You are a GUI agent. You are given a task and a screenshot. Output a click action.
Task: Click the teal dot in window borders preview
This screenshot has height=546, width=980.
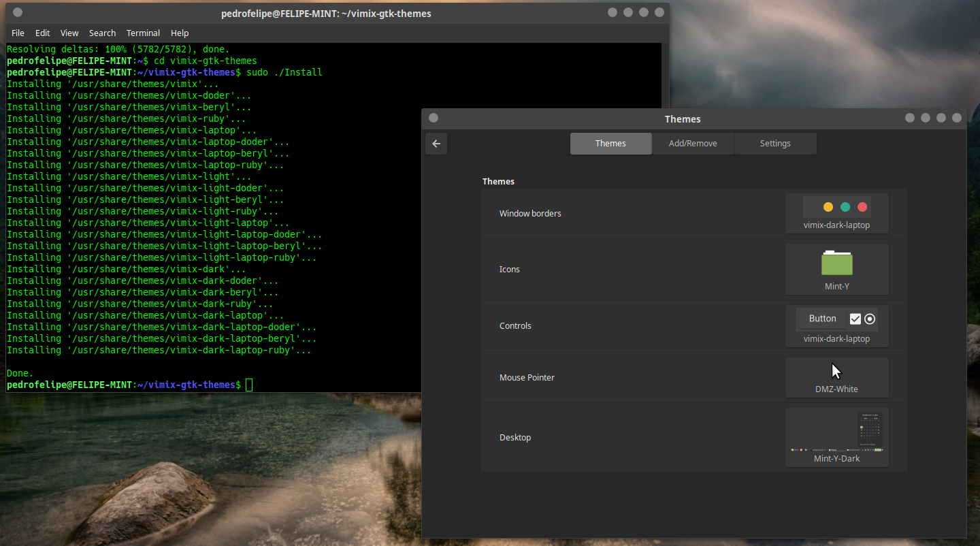845,206
